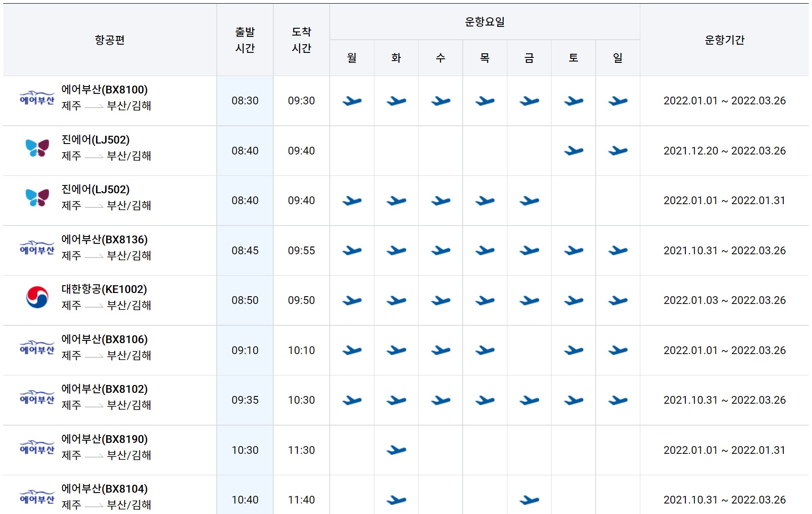Click the 금 weekday header

pyautogui.click(x=529, y=57)
